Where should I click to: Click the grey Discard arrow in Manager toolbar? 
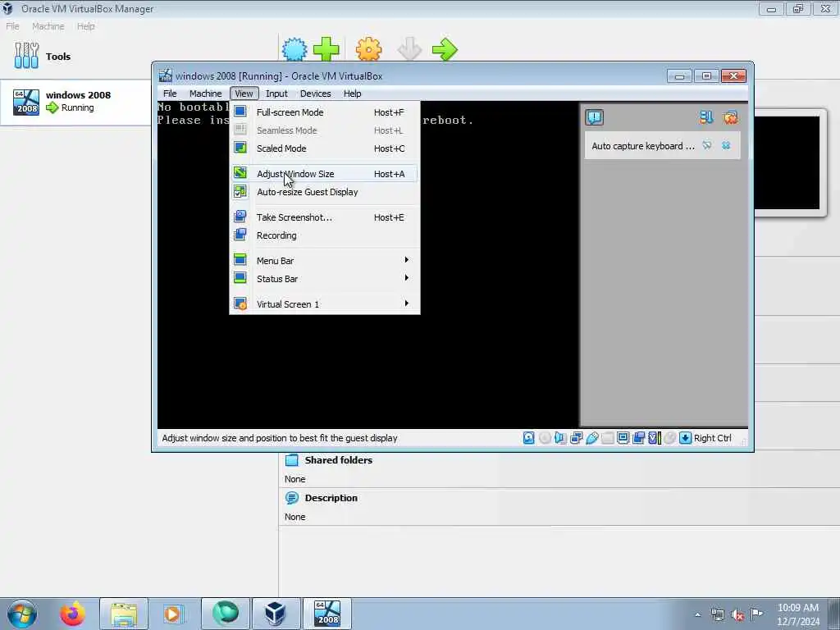pos(410,50)
